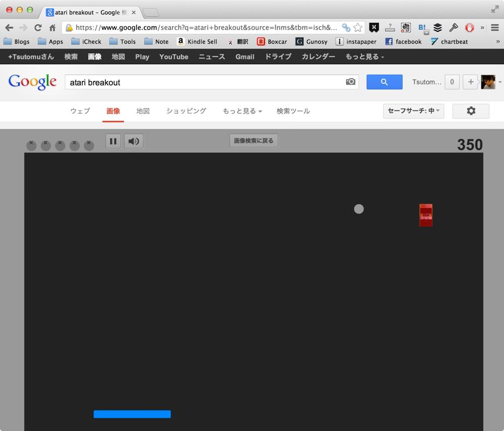Open Play from the Google bar
Image resolution: width=504 pixels, height=431 pixels.
click(142, 57)
